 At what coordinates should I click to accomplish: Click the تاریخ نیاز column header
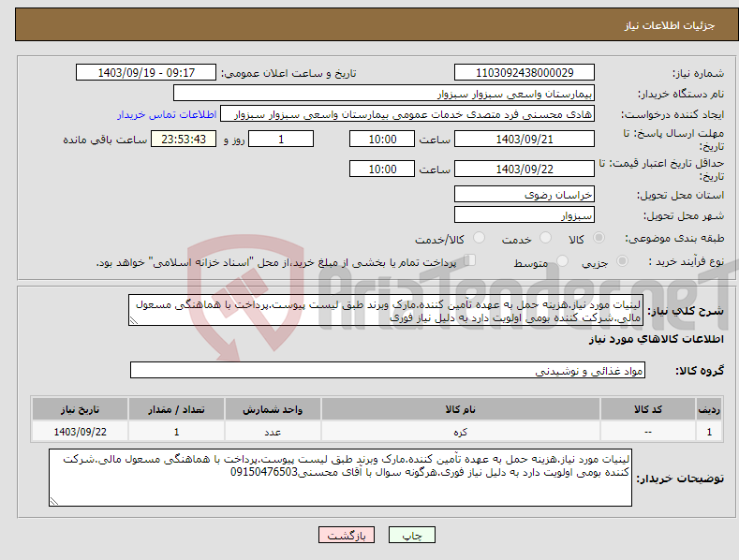(81, 409)
